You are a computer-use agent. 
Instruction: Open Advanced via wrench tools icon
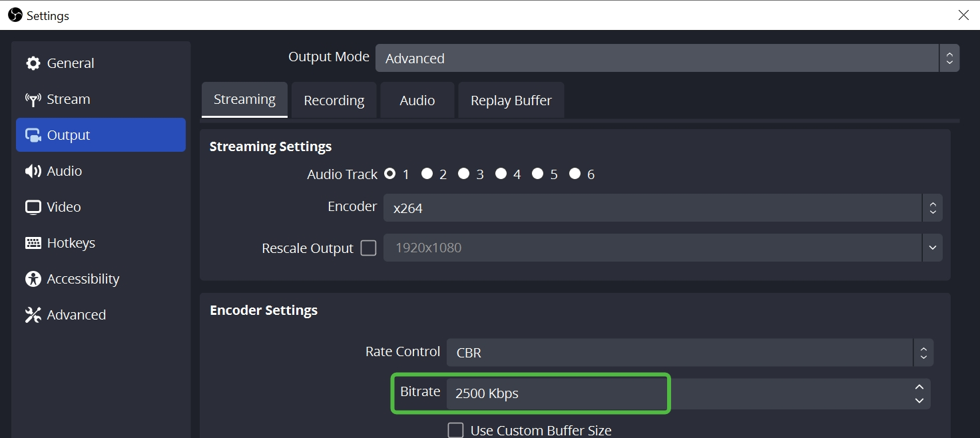(x=33, y=315)
